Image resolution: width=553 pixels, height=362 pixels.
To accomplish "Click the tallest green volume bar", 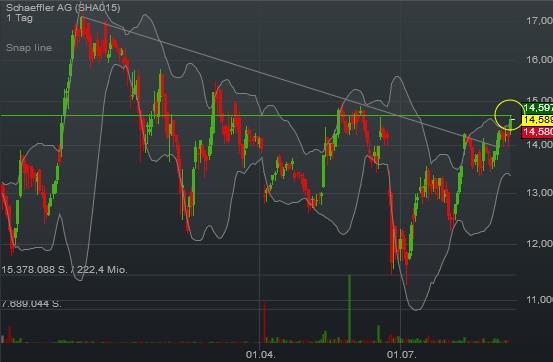I will [350, 308].
